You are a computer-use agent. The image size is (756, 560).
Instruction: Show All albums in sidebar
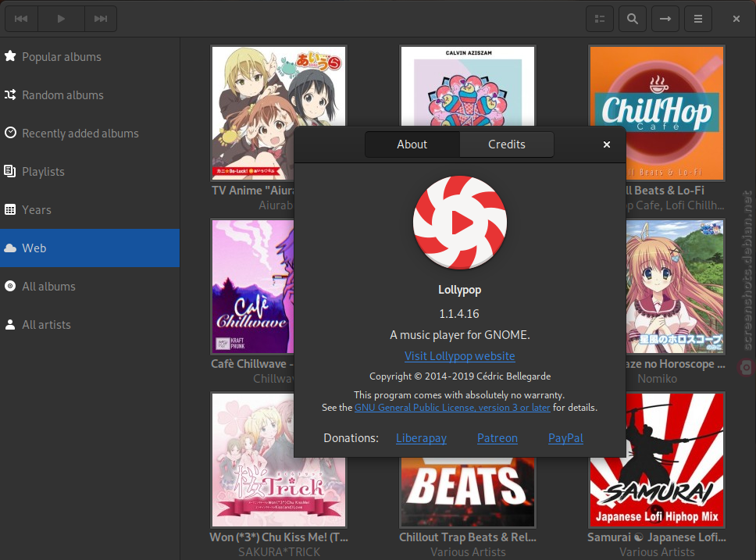click(90, 286)
